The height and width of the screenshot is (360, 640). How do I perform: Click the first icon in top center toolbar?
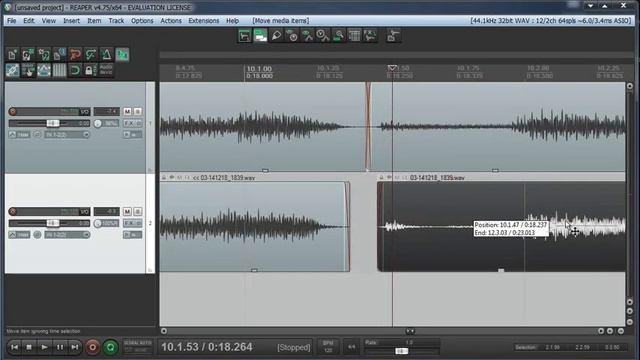coord(244,36)
